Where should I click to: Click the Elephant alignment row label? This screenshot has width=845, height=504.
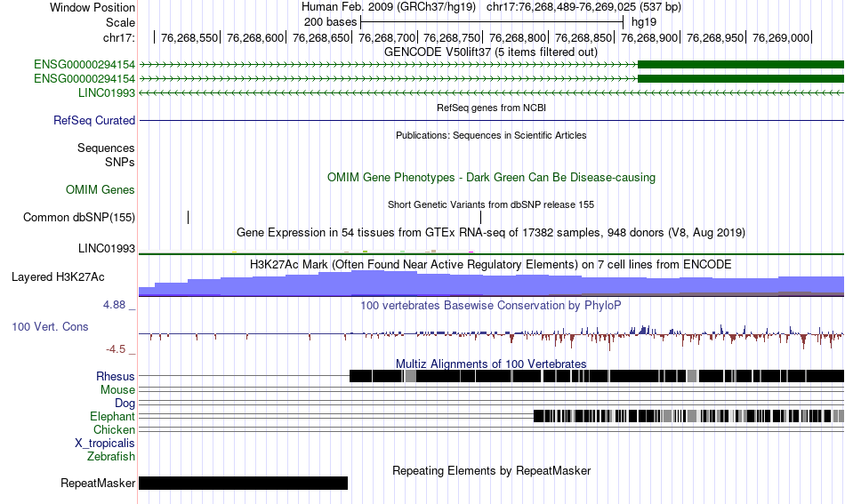(x=113, y=416)
